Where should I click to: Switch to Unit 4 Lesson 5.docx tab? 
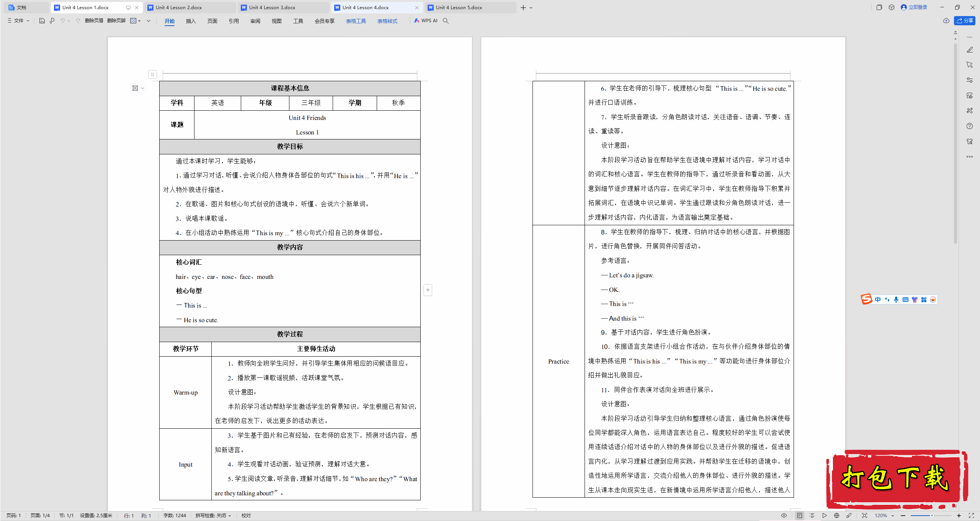click(x=470, y=7)
